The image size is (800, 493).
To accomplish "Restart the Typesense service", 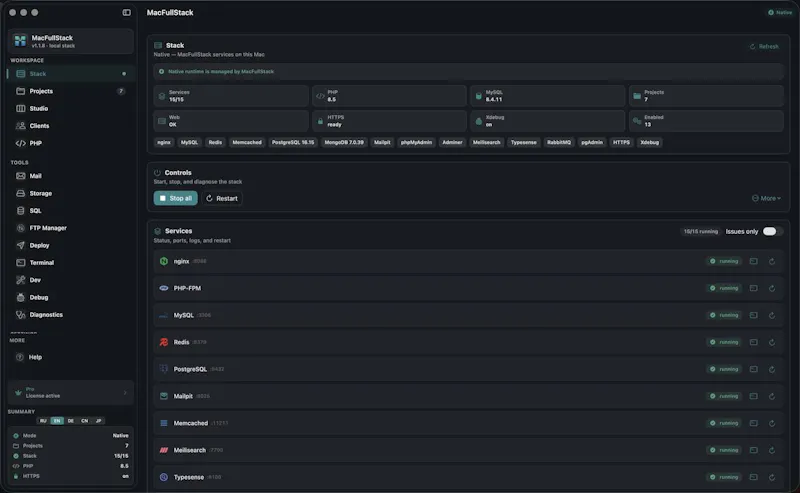I will pos(772,477).
